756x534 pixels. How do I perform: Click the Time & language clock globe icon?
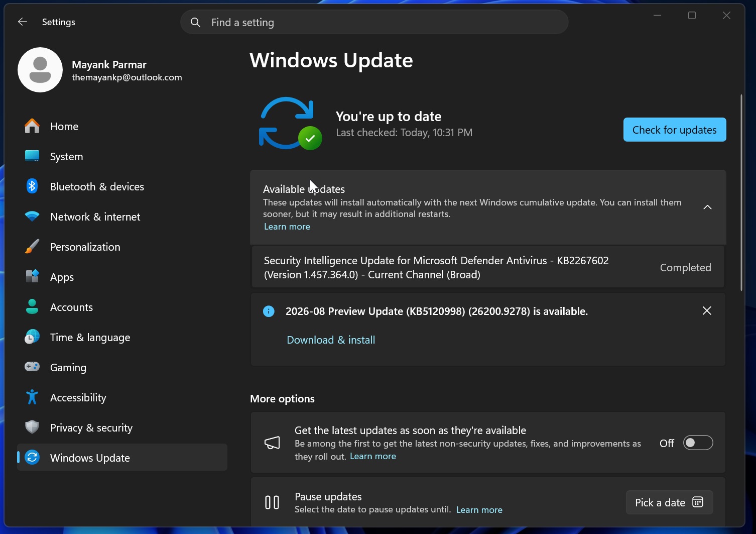[32, 337]
